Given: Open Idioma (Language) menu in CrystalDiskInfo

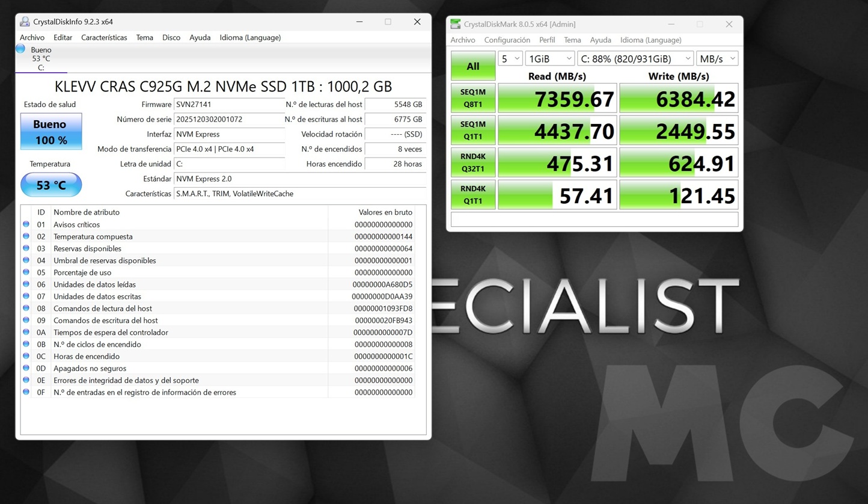Looking at the screenshot, I should pyautogui.click(x=250, y=37).
